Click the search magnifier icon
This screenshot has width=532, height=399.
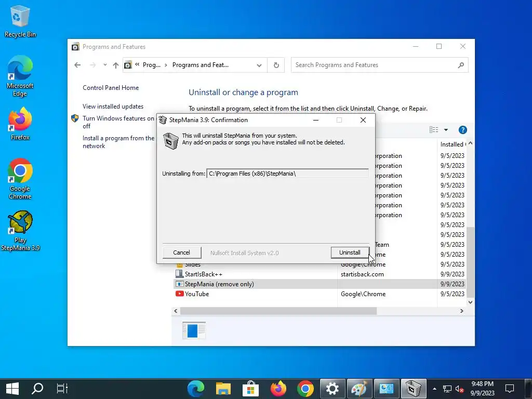461,65
